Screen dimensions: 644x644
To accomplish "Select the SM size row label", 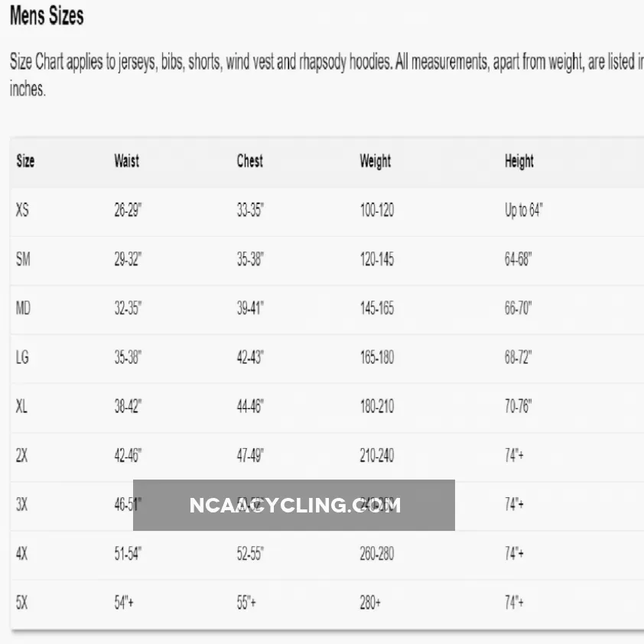I will pyautogui.click(x=23, y=259).
